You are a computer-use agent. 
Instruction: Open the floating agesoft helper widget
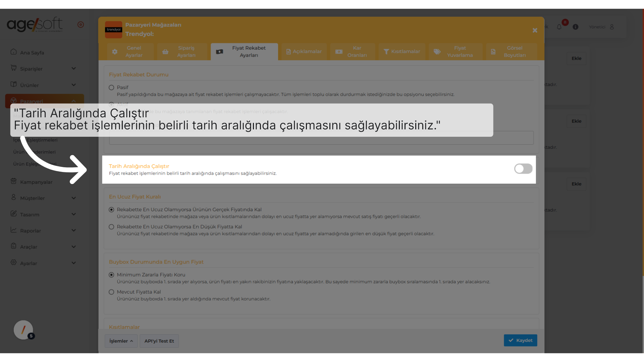coord(23,330)
